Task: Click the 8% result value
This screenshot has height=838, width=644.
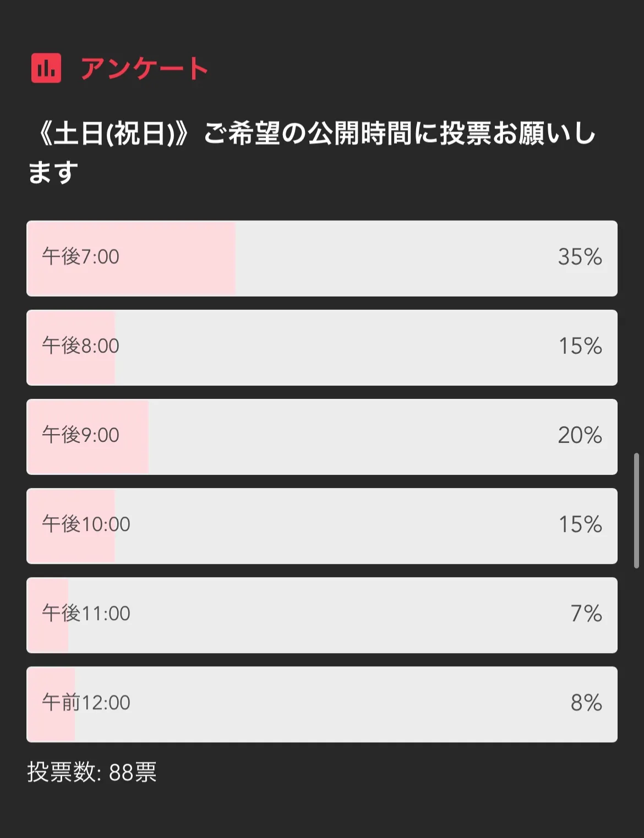Action: (x=586, y=703)
